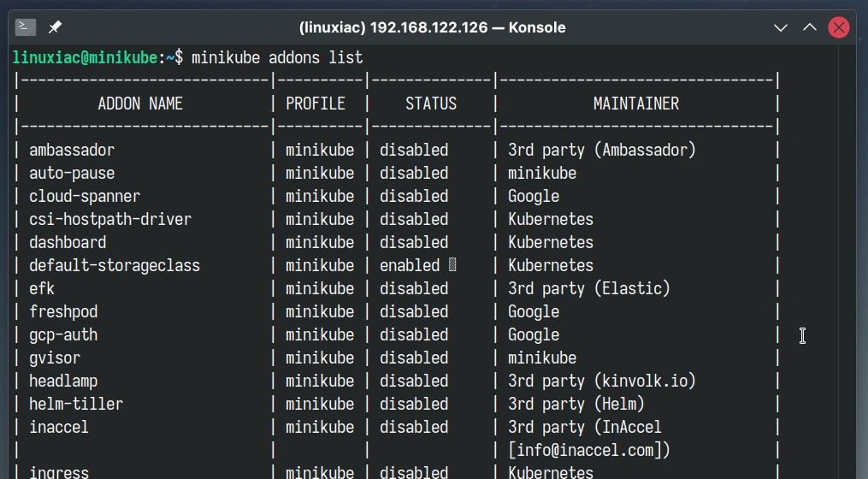Click 'Google' maintainer in freshpod row
Viewport: 868px width, 479px height.
tap(534, 311)
